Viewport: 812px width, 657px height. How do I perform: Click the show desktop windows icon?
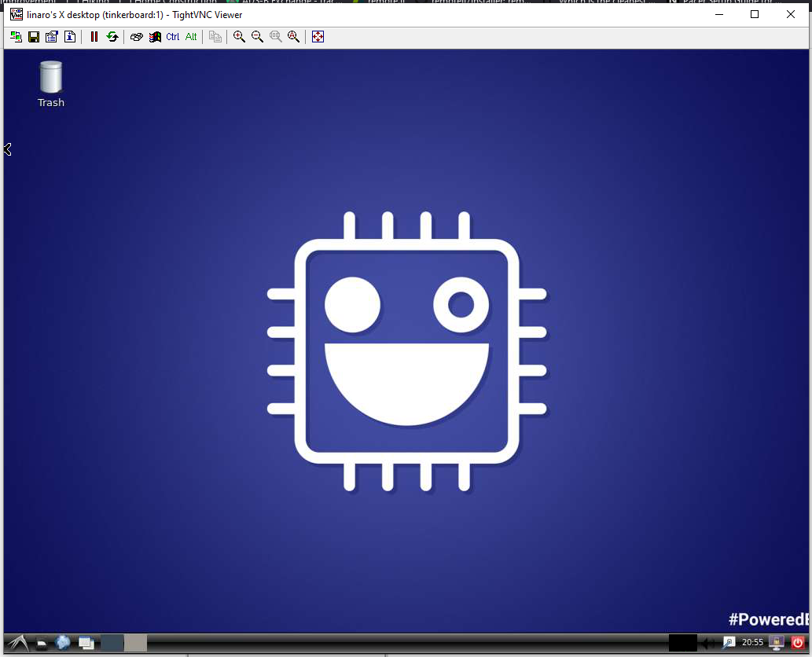click(x=86, y=643)
